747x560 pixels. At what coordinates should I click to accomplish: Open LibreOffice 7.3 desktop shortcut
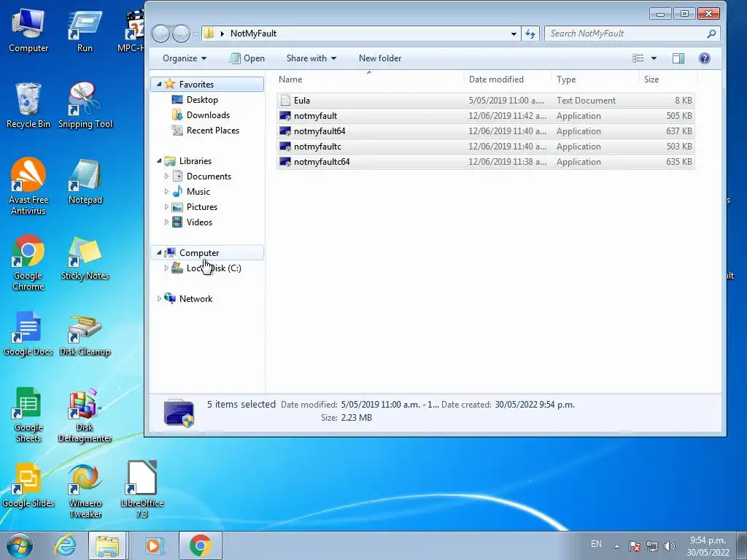142,490
